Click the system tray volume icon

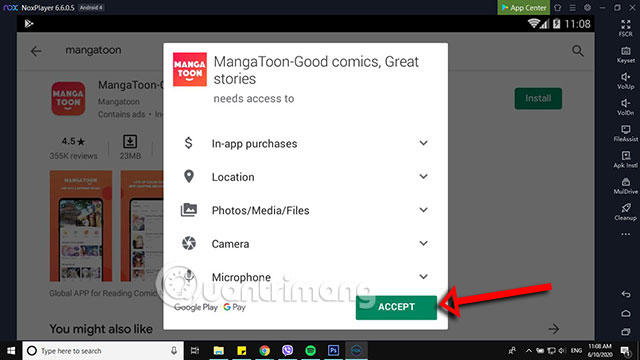point(562,351)
